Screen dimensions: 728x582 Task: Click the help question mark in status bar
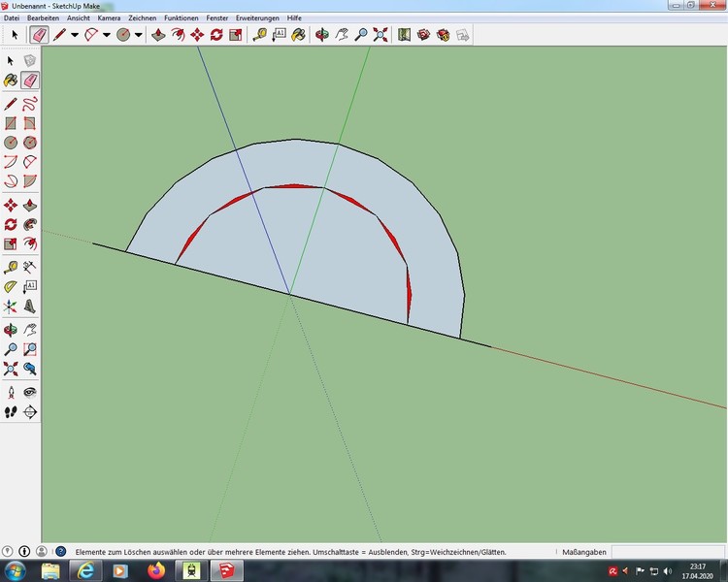(58, 552)
